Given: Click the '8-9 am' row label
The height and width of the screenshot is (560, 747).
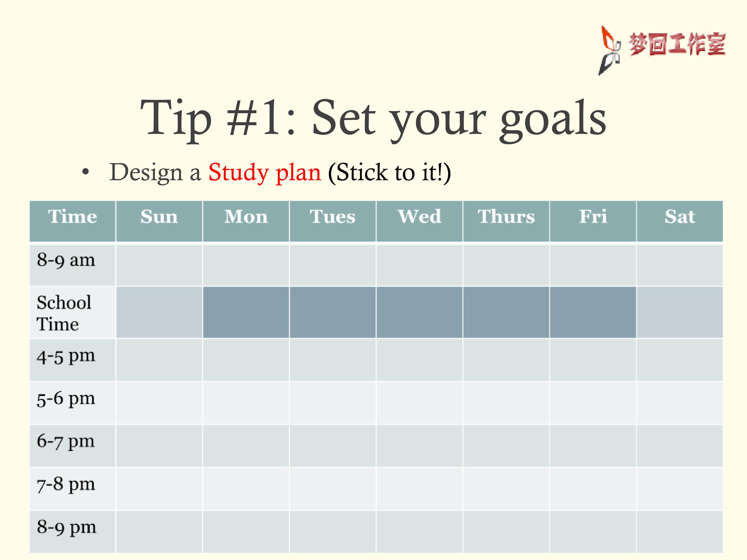Looking at the screenshot, I should tap(66, 260).
